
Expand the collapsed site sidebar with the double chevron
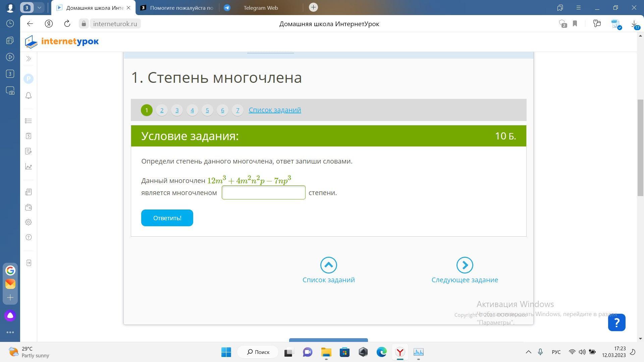(29, 59)
